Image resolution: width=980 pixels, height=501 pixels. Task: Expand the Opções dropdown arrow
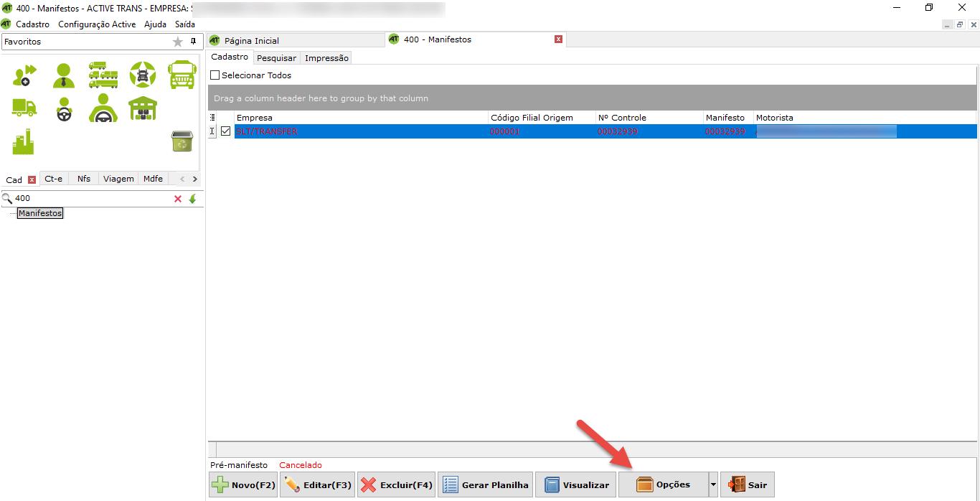pos(713,485)
